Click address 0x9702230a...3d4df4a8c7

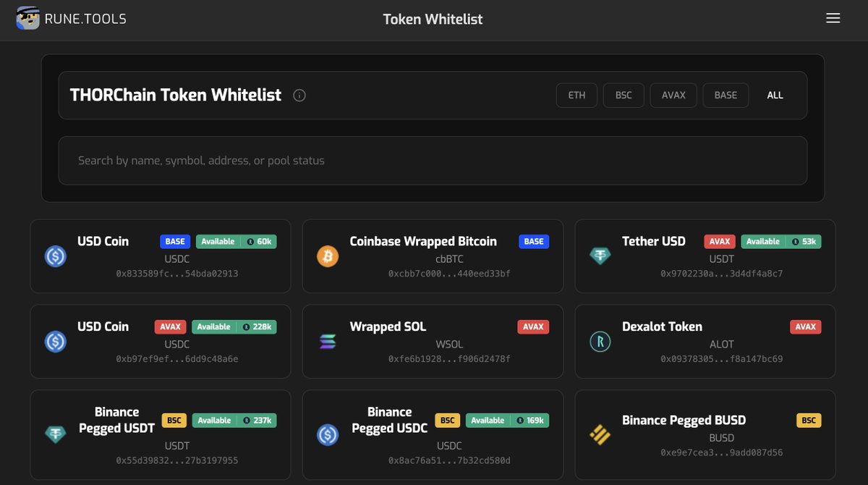pos(722,274)
